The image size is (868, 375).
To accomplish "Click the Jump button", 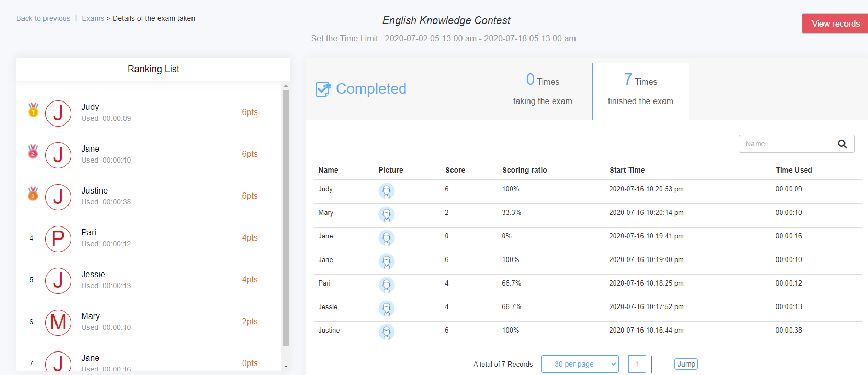I will pyautogui.click(x=686, y=364).
